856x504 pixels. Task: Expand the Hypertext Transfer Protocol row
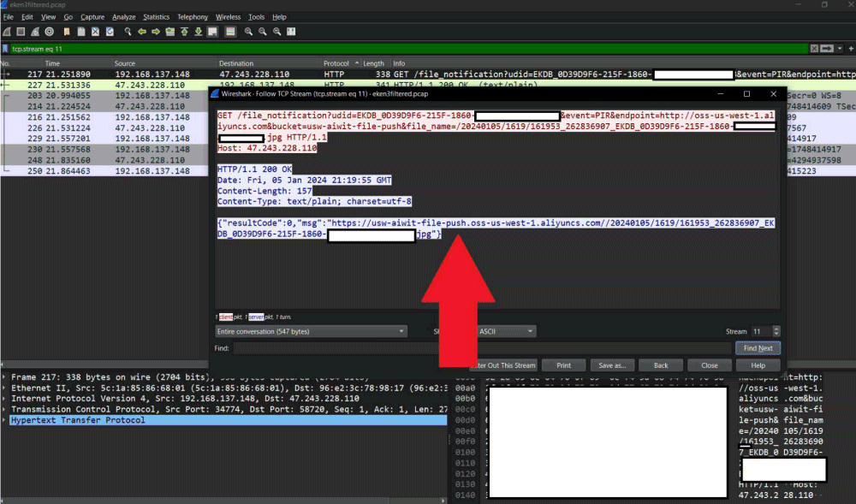click(x=4, y=420)
